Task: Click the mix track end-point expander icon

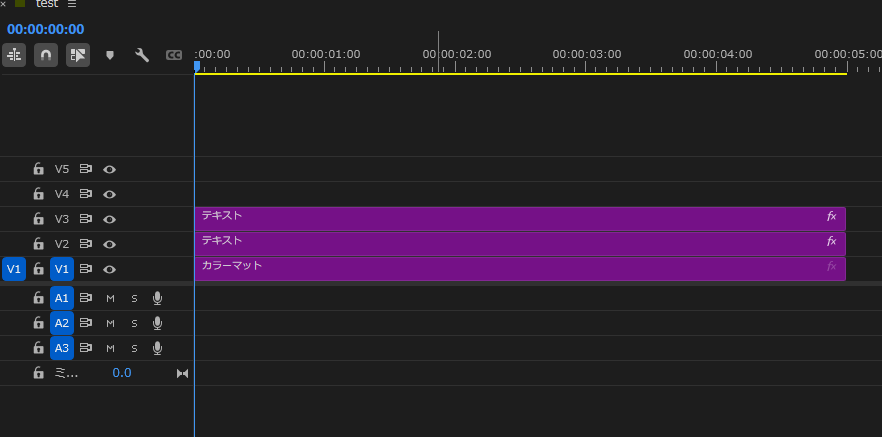Action: (182, 373)
